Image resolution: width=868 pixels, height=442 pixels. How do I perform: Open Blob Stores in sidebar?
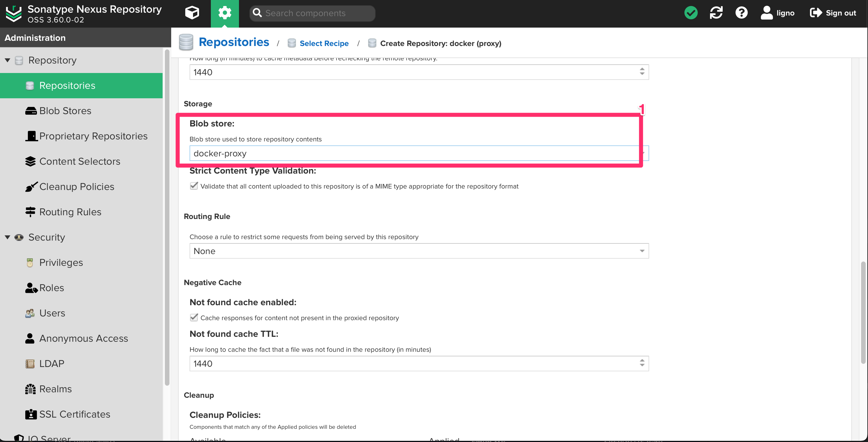pyautogui.click(x=65, y=111)
